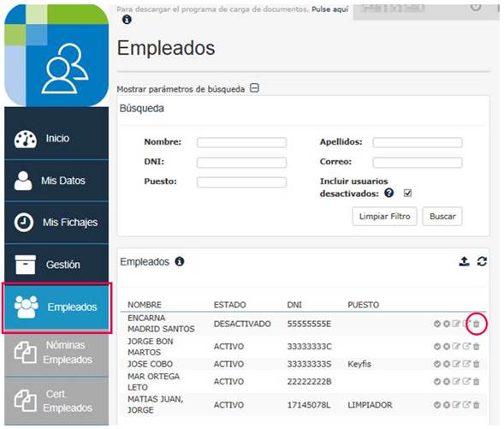
Task: Select Nóminas Empleados in sidebar
Action: click(x=56, y=353)
